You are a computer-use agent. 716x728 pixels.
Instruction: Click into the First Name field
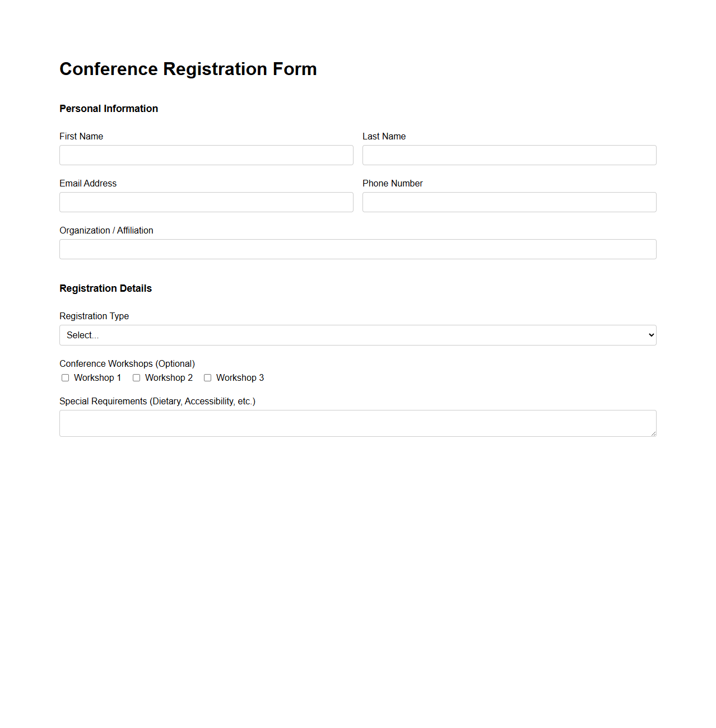click(206, 155)
